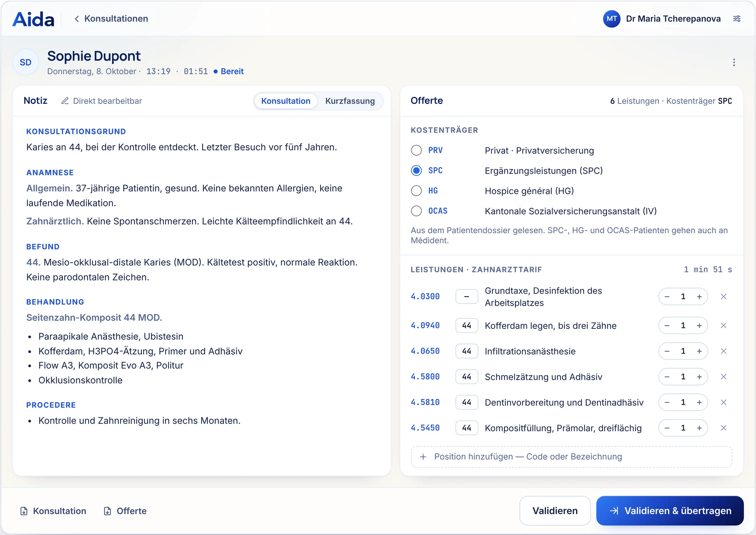Switch to the Kurzfassung tab
This screenshot has width=756, height=535.
350,101
